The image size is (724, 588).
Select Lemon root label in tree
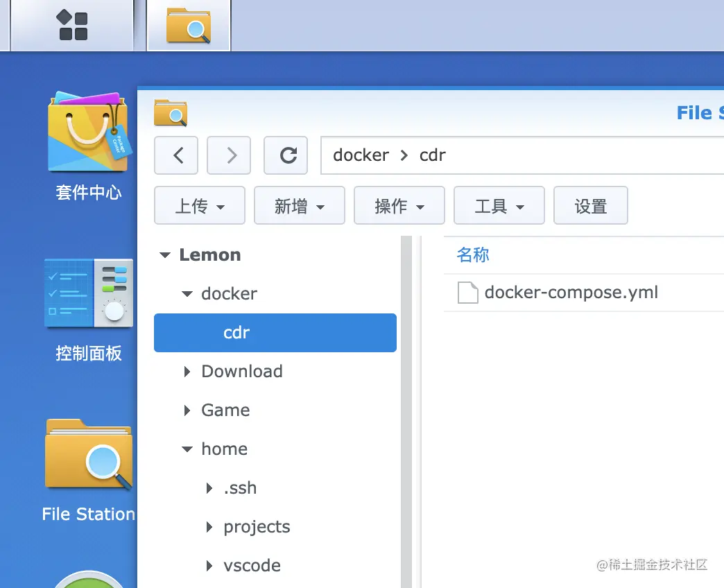click(x=210, y=254)
